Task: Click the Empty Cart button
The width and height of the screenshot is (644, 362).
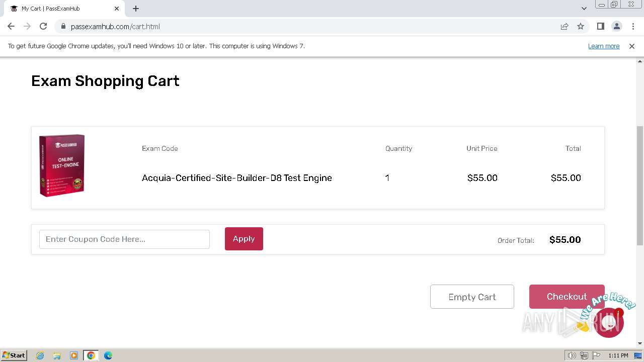Action: tap(472, 297)
